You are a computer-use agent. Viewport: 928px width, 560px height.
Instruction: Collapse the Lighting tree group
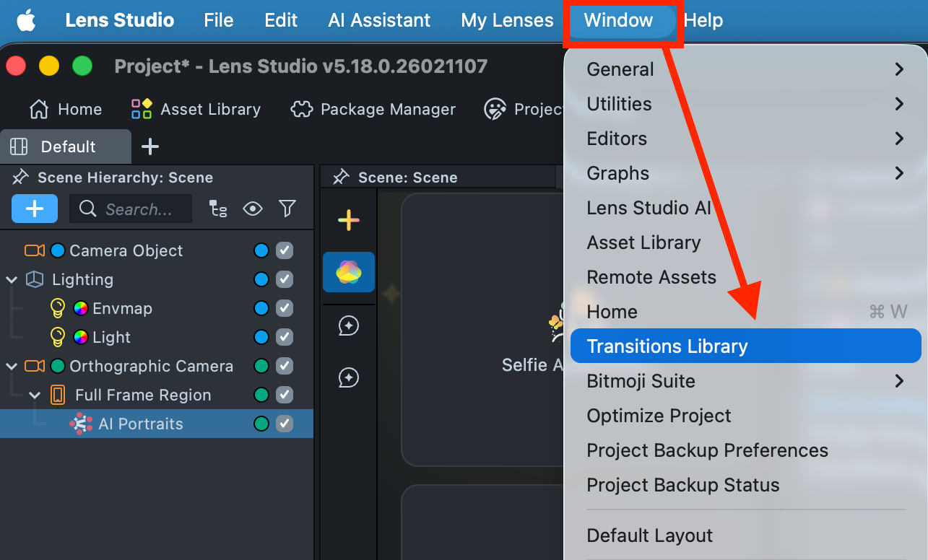12,279
